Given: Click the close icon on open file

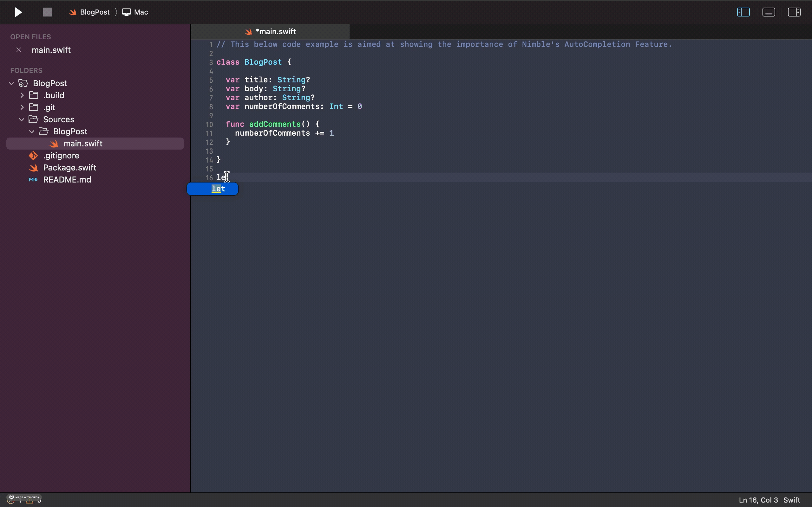Looking at the screenshot, I should 19,50.
